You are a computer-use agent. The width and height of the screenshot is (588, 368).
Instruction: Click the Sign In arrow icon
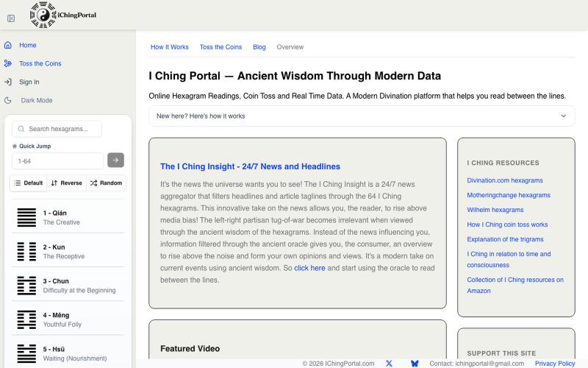coord(8,82)
